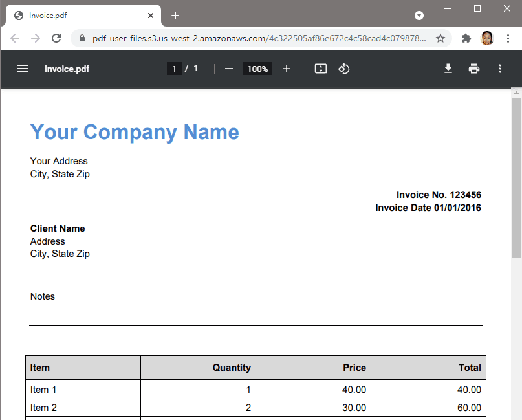Open the PDF sidebar with hamburger icon
Screen dimensions: 522x420
[23, 68]
